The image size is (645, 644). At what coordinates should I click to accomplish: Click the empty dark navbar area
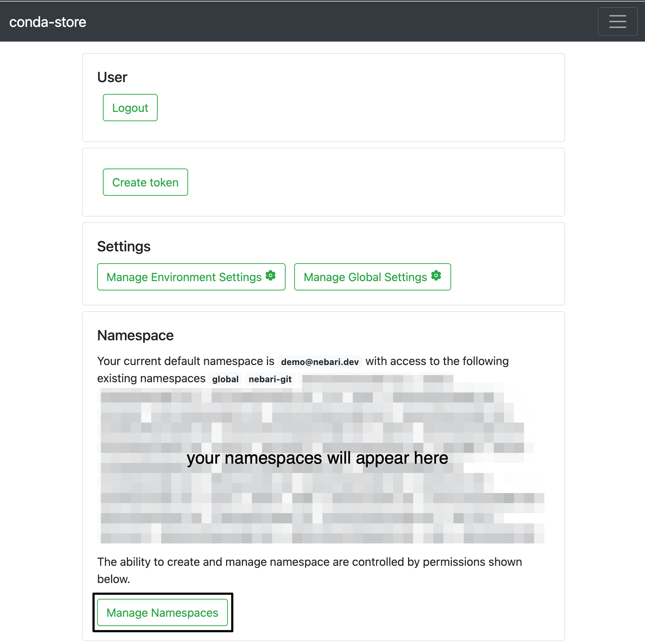[x=322, y=22]
